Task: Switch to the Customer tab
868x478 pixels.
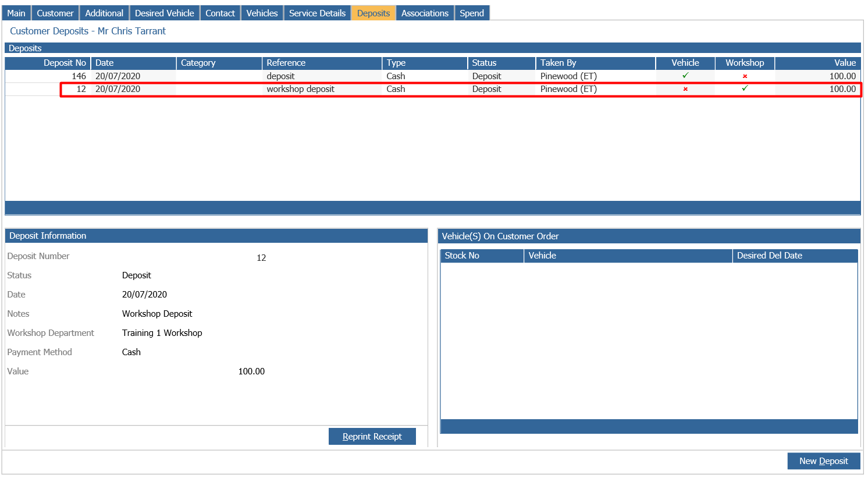Action: point(55,13)
